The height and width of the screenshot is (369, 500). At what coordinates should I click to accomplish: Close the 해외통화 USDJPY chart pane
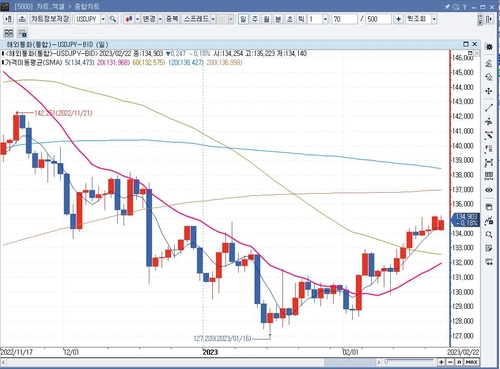click(475, 44)
